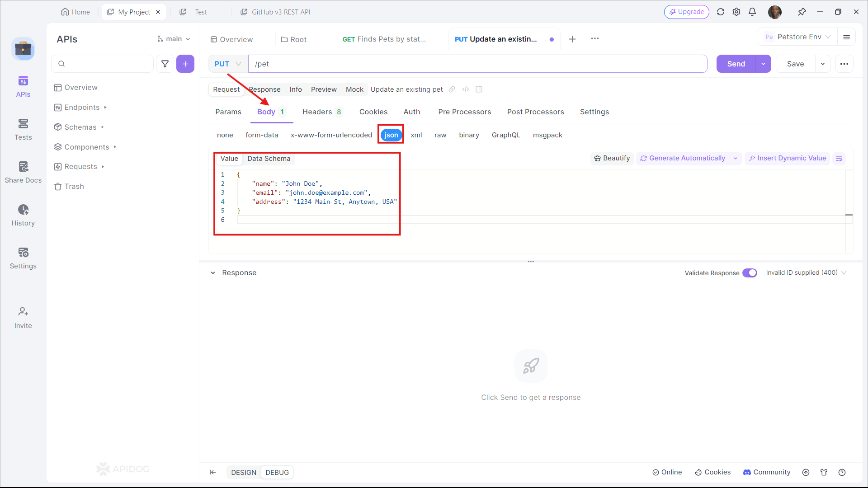Screen dimensions: 868x488
Task: Select the main branch dropdown
Action: (175, 39)
